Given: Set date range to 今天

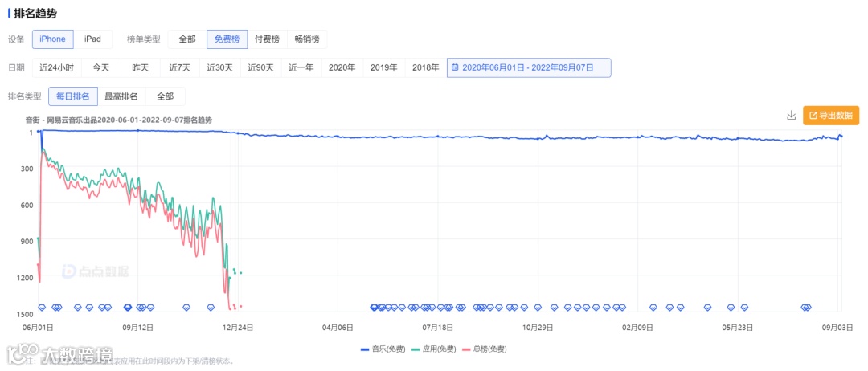Looking at the screenshot, I should point(100,68).
